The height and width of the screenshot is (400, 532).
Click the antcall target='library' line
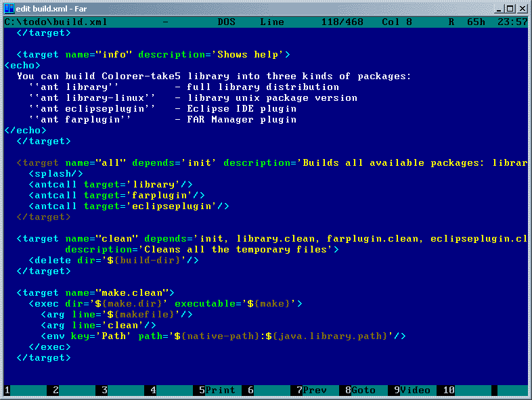pos(110,185)
